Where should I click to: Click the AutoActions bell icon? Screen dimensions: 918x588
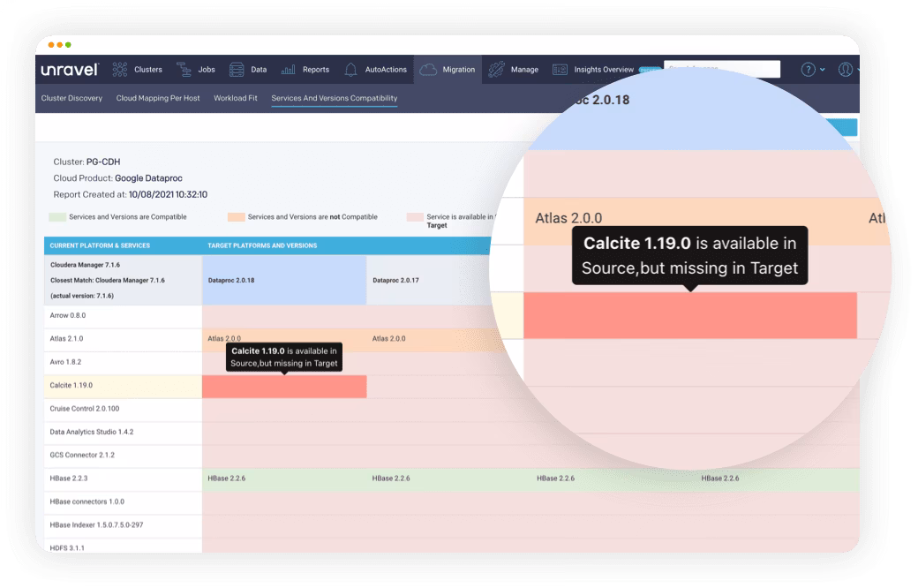coord(350,70)
